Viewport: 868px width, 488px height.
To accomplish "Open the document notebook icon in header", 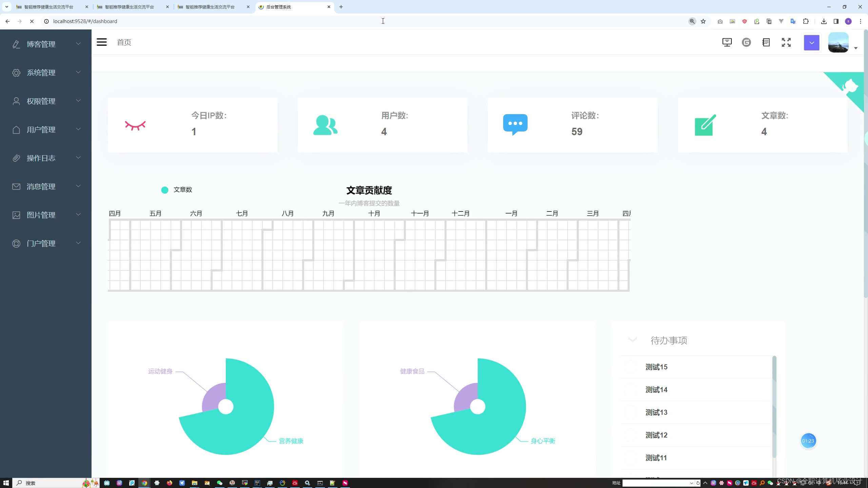I will tap(766, 42).
